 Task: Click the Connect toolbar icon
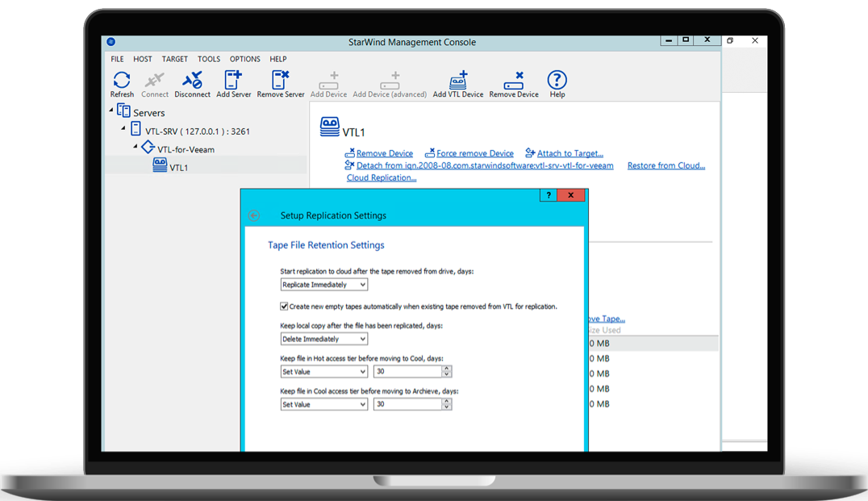(x=154, y=80)
